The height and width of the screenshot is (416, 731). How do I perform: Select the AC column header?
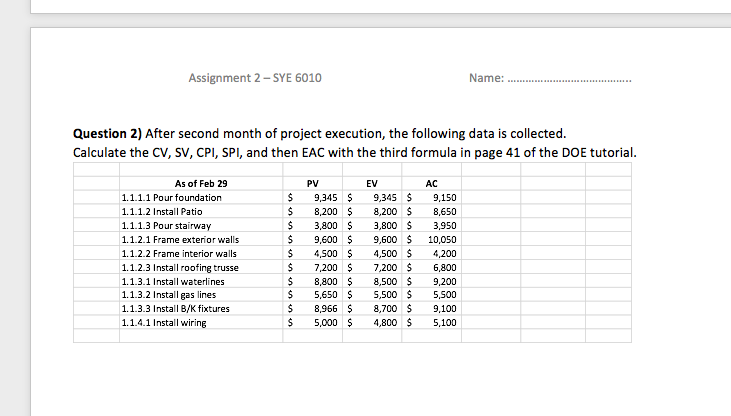(432, 184)
